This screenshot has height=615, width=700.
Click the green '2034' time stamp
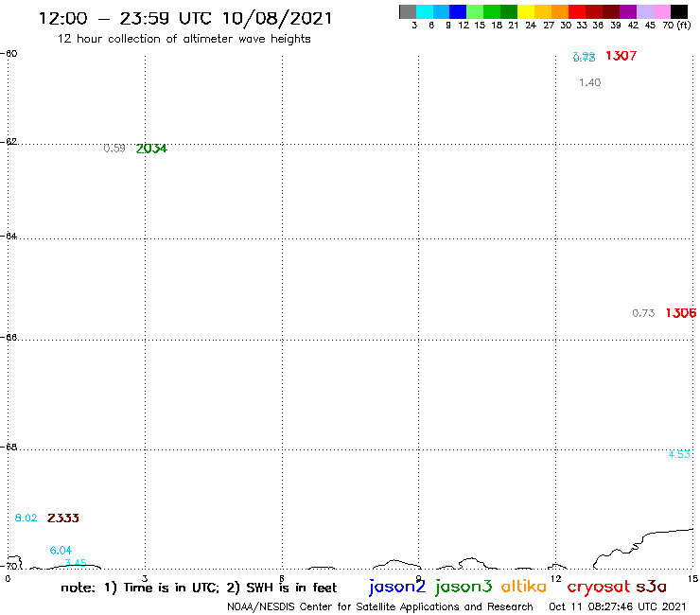pos(151,149)
